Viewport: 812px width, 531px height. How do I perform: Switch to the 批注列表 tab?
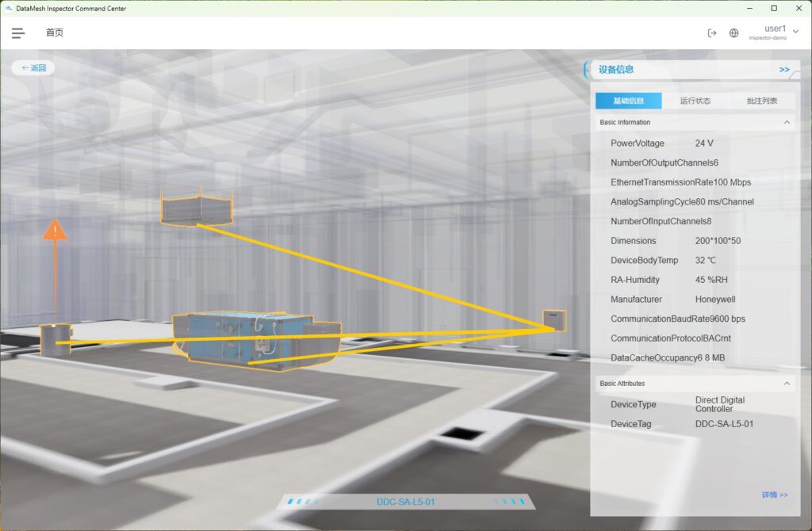coord(761,101)
